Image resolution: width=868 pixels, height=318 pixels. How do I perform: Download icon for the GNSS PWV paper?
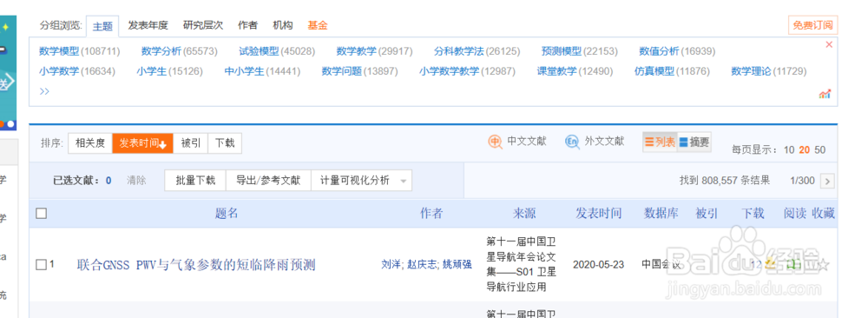[x=769, y=265]
